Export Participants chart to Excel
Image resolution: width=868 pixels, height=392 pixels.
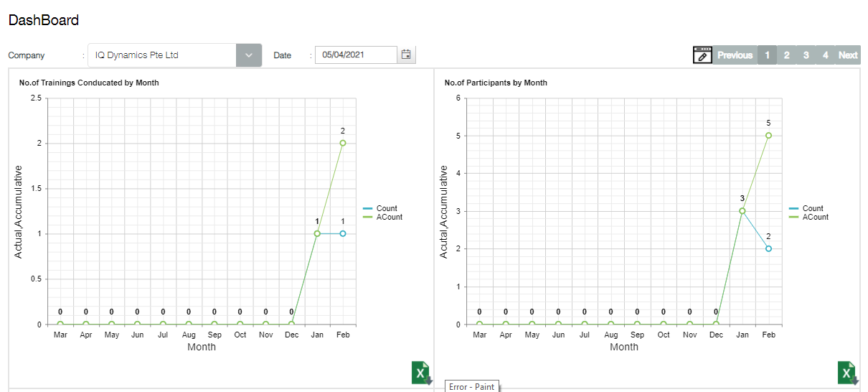tap(847, 373)
